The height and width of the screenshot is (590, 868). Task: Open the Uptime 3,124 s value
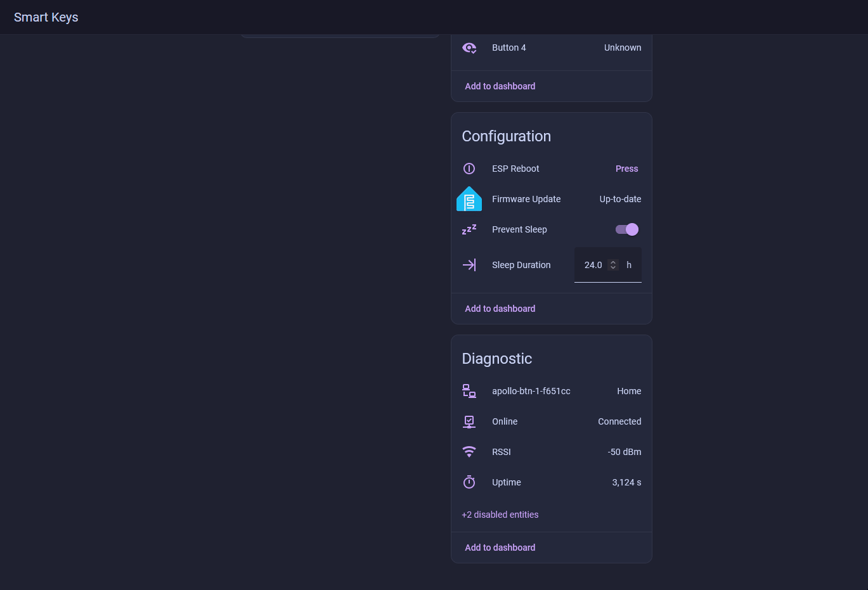tap(626, 482)
